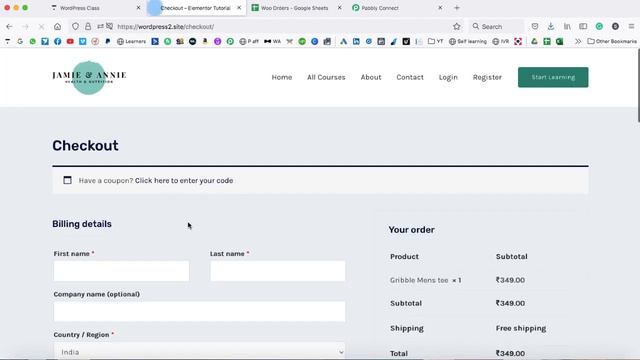Open the browser home page icon
This screenshot has width=640, height=360.
pos(58,27)
